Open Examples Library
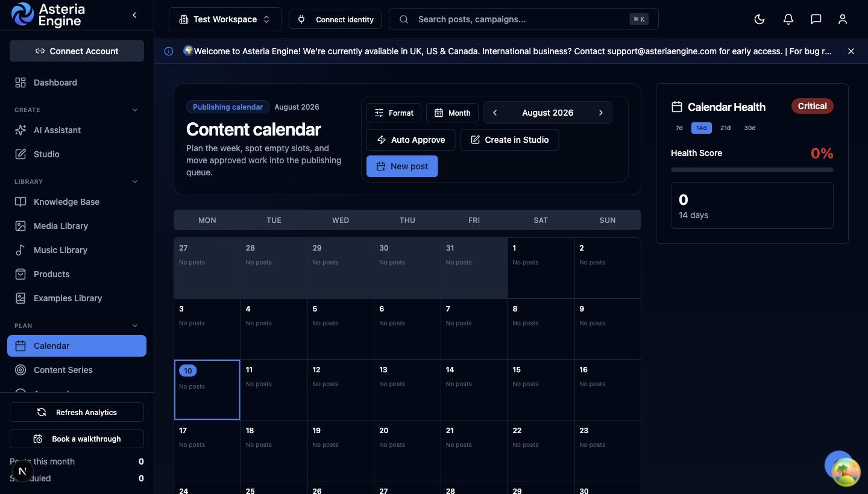The image size is (868, 494). point(77,298)
